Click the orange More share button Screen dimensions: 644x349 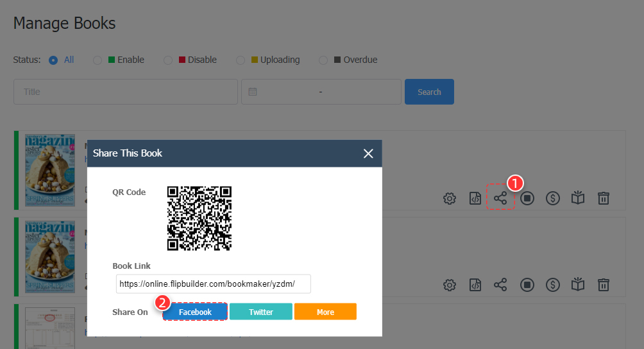325,312
